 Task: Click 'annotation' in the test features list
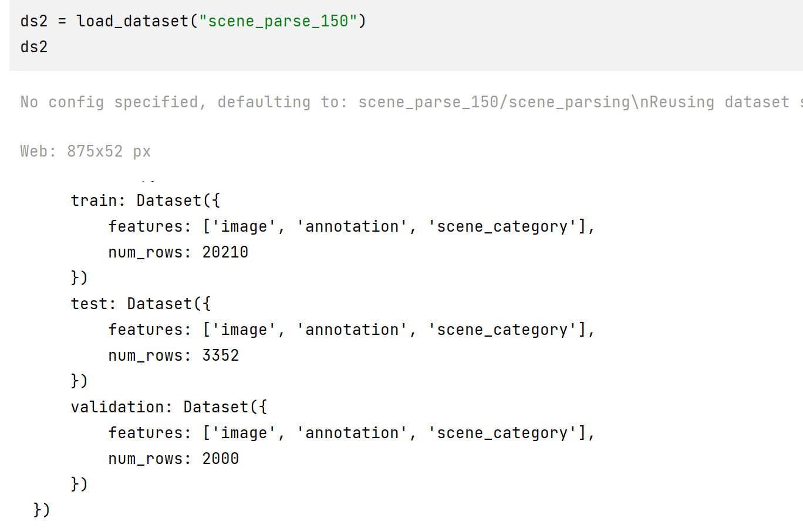(x=352, y=330)
